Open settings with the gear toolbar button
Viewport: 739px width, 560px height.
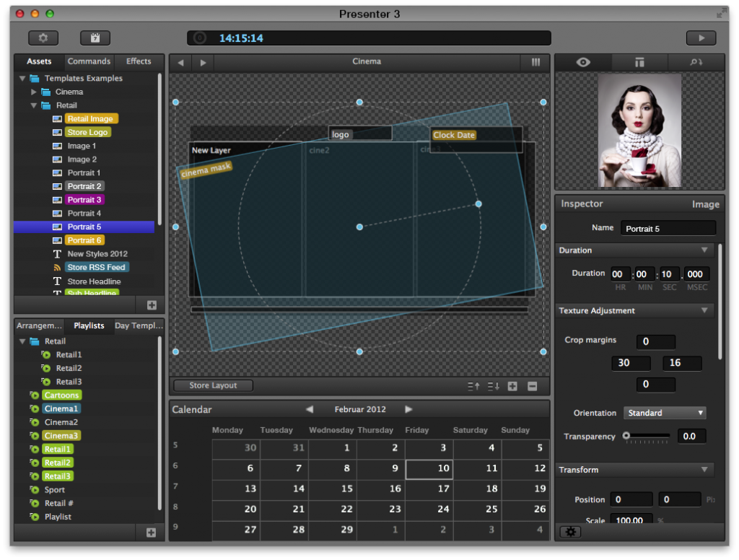pos(43,38)
